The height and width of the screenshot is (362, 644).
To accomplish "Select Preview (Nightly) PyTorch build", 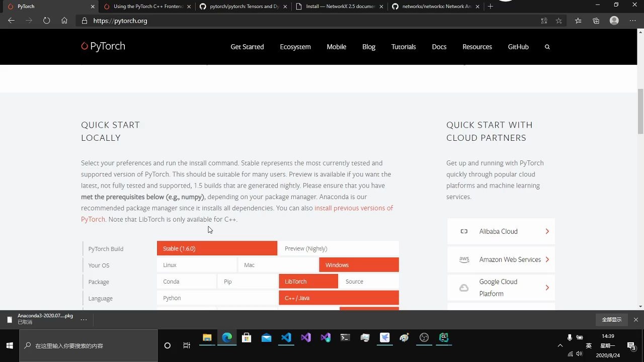I will (x=339, y=248).
